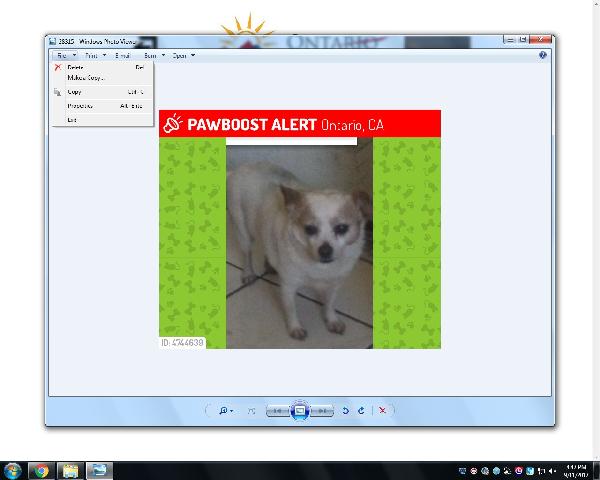The height and width of the screenshot is (480, 600).
Task: Expand the Open dropdown menu
Action: (x=184, y=56)
